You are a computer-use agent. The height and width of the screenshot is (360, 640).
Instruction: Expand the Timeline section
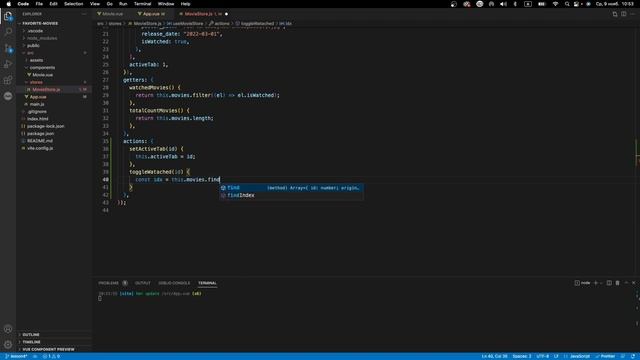[x=31, y=342]
